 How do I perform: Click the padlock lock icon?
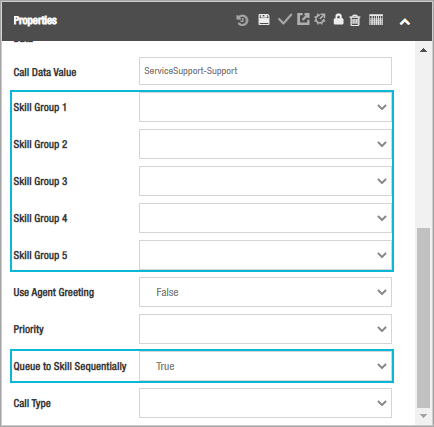[338, 19]
